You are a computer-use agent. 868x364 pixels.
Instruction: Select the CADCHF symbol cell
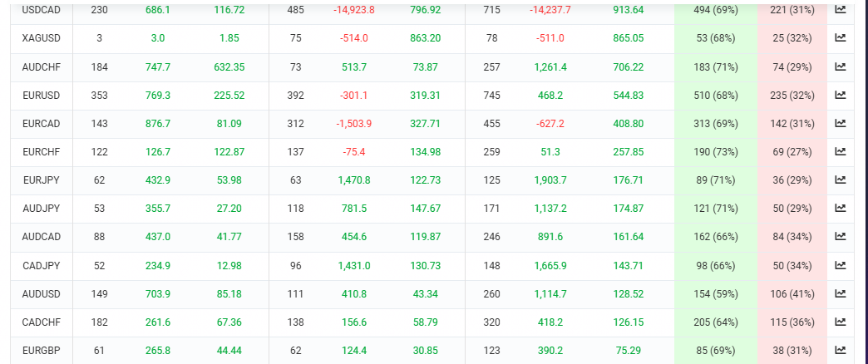[42, 322]
